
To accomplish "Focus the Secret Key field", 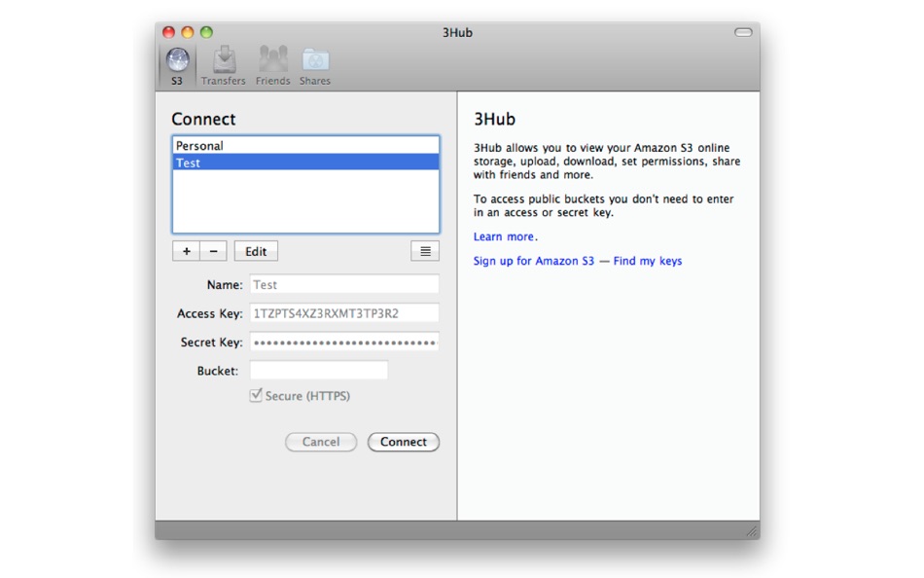I will point(344,343).
